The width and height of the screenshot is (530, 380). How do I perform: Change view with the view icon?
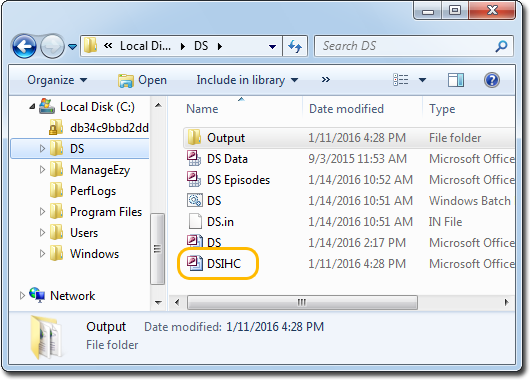coord(401,80)
